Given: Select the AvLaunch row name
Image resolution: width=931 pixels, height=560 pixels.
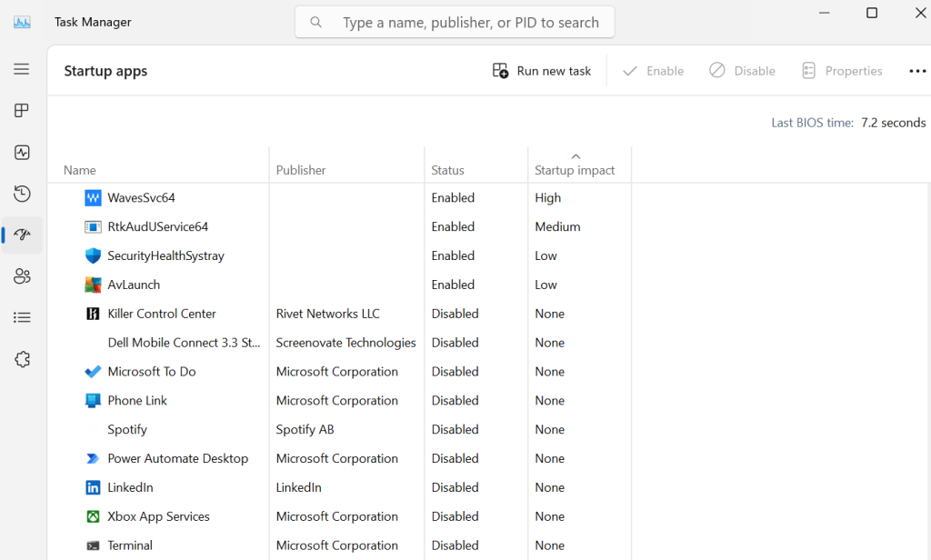Looking at the screenshot, I should [x=134, y=285].
